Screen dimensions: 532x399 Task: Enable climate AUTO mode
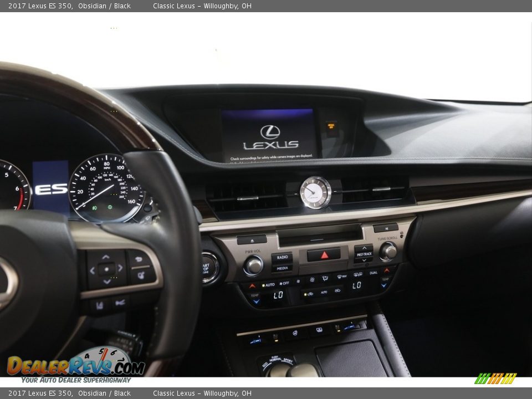[268, 285]
